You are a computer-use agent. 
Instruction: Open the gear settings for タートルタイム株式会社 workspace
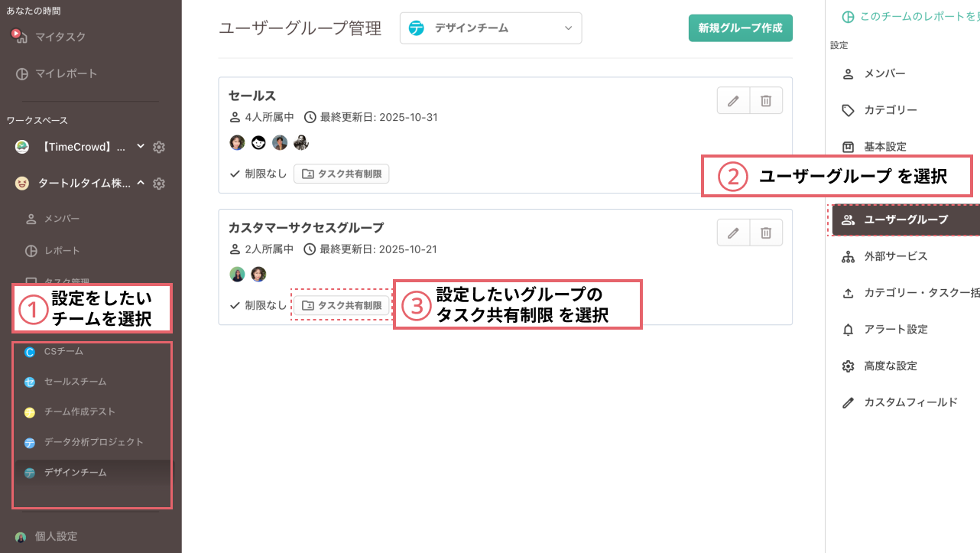pyautogui.click(x=159, y=183)
